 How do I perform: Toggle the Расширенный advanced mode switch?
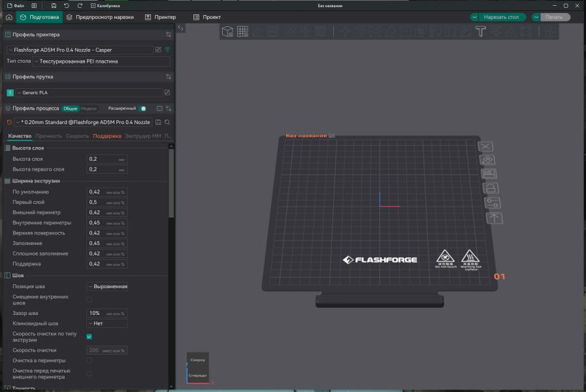pyautogui.click(x=143, y=108)
